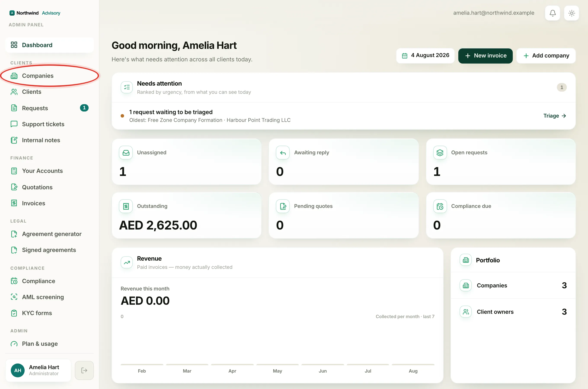Click the Unassigned inbox icon

point(126,153)
